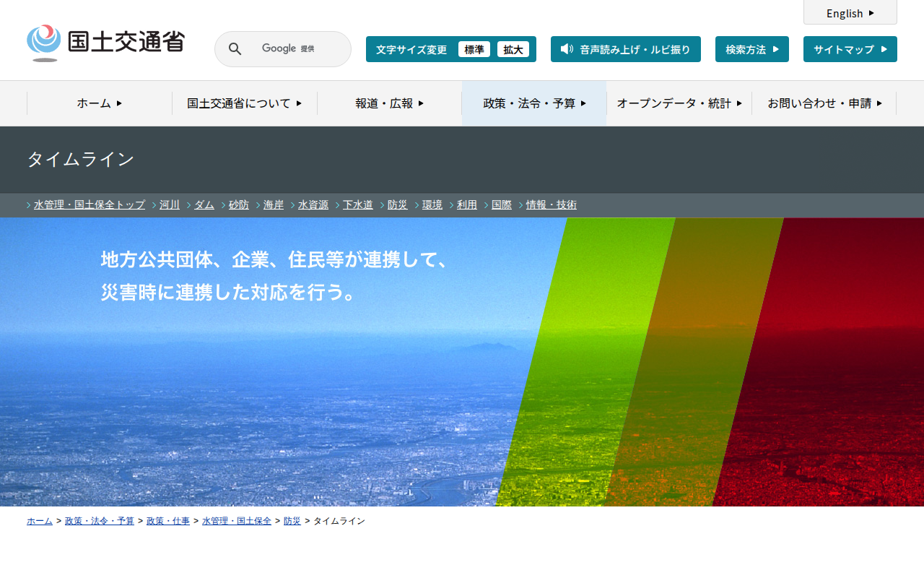Screen dimensions: 924x578
Task: Click 政策・法令・予算 in the breadcrumb
Action: [x=100, y=521]
